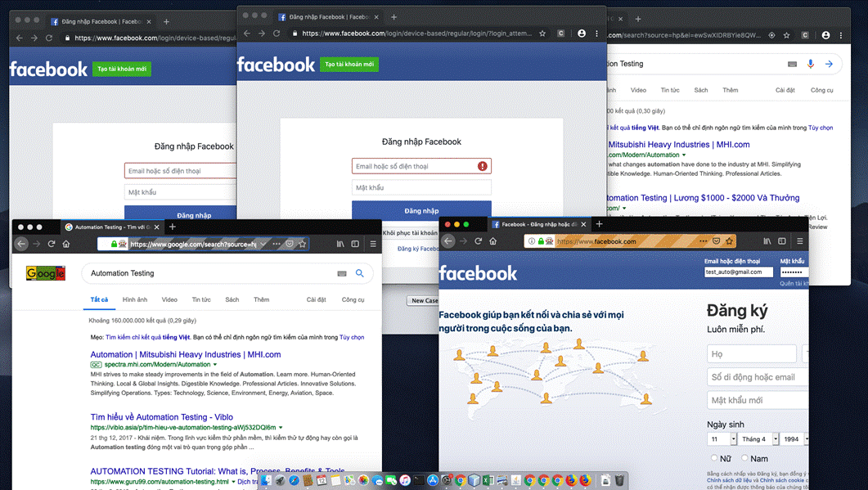Click the red error icon in email field

click(x=482, y=166)
